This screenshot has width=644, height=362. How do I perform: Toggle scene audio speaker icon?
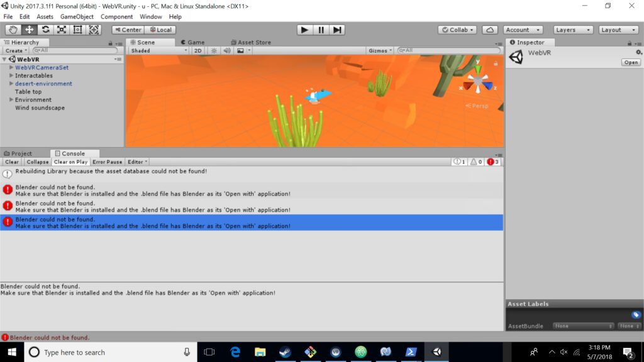coord(226,50)
